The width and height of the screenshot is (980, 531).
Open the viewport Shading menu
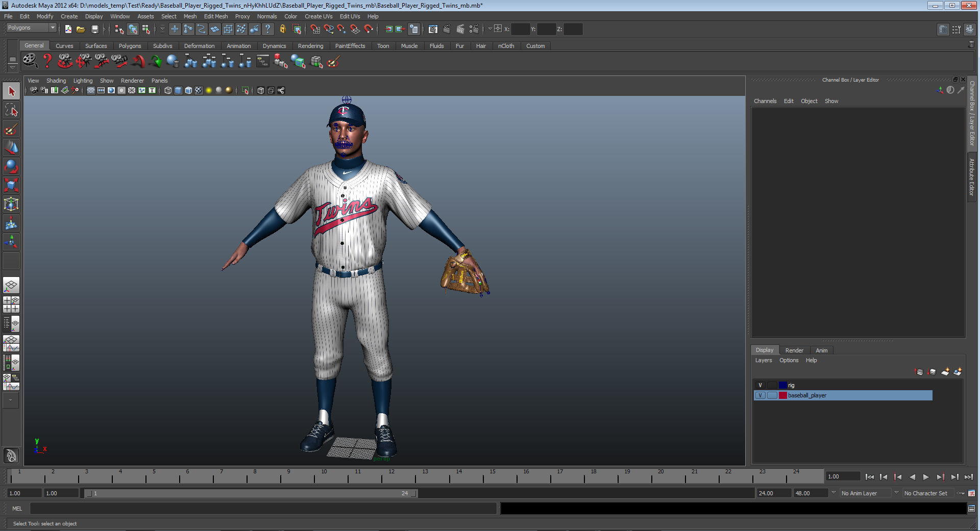(x=56, y=81)
